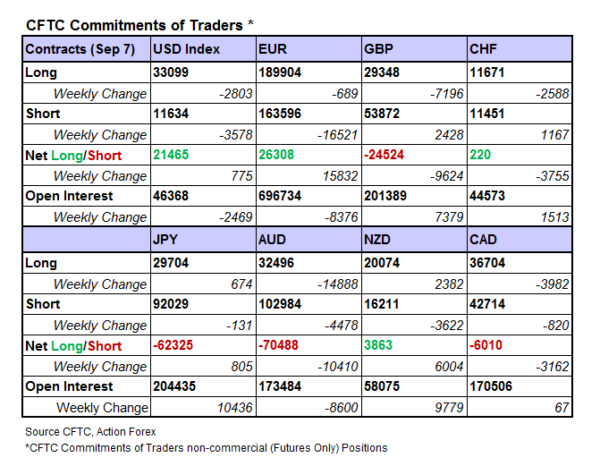Select the AUD net short value -70488
The width and height of the screenshot is (600, 466).
click(280, 346)
